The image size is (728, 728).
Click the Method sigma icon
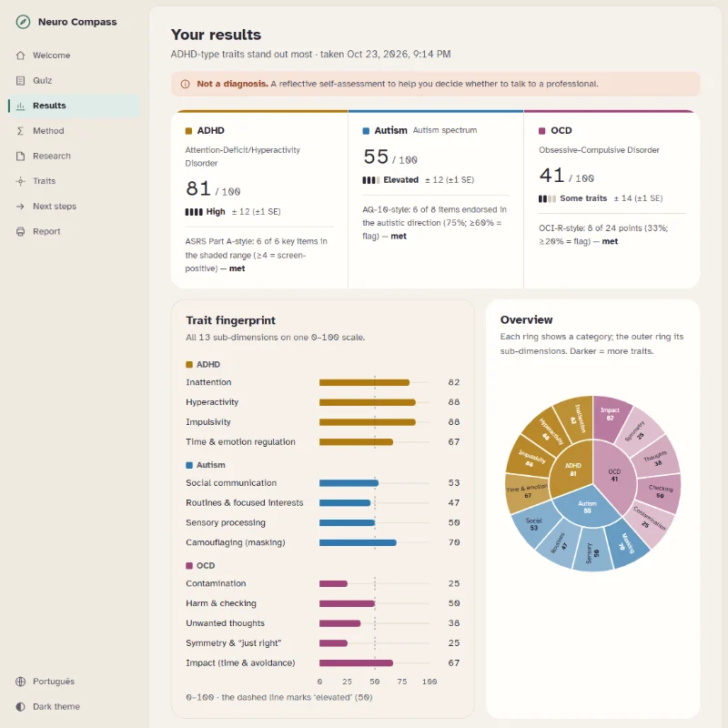coord(20,131)
